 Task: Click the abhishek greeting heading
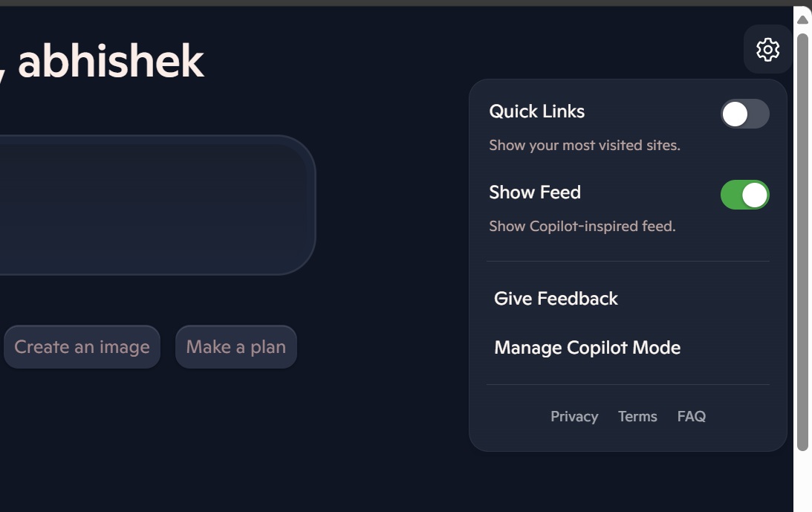(110, 61)
